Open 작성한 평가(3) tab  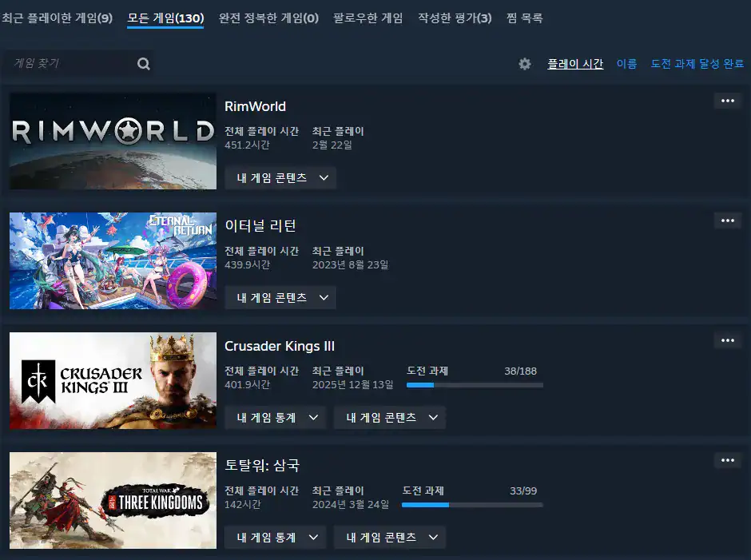(x=455, y=18)
